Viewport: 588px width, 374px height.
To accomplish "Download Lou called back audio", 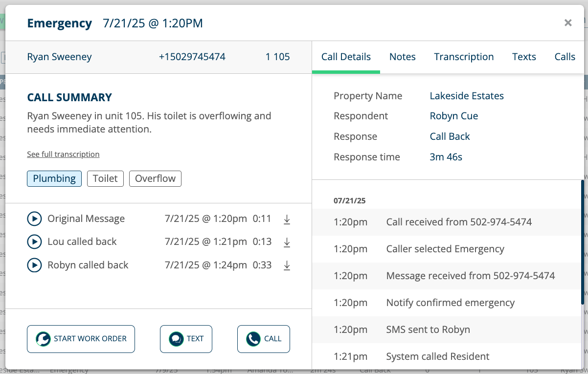I will [x=287, y=242].
